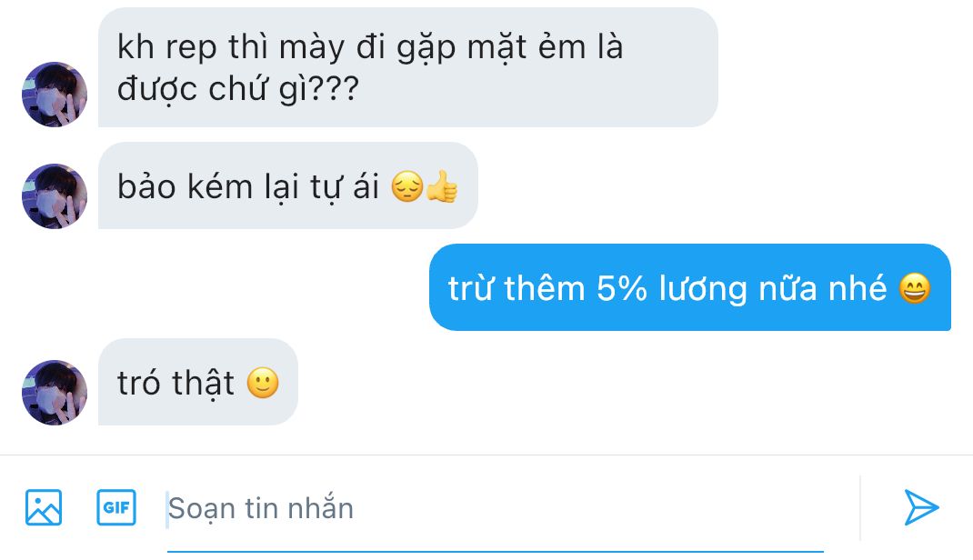The image size is (973, 560).
Task: Select the 'tró thật' message bubble
Action: coord(198,382)
